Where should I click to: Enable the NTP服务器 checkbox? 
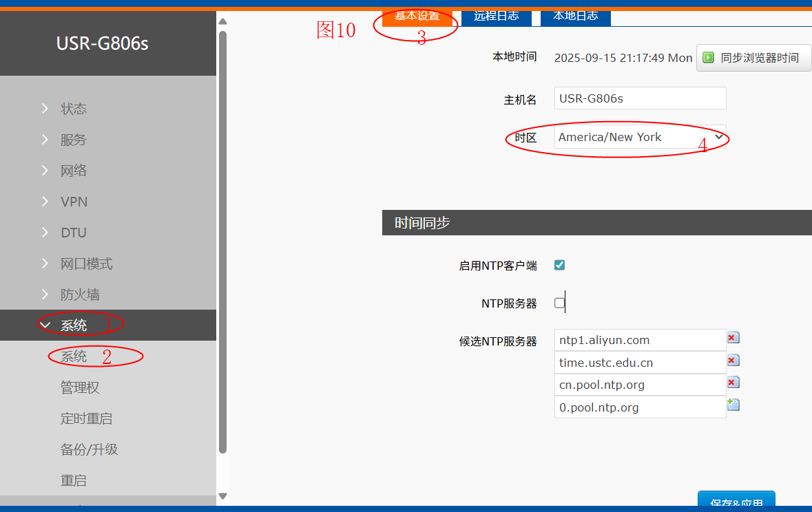tap(559, 303)
